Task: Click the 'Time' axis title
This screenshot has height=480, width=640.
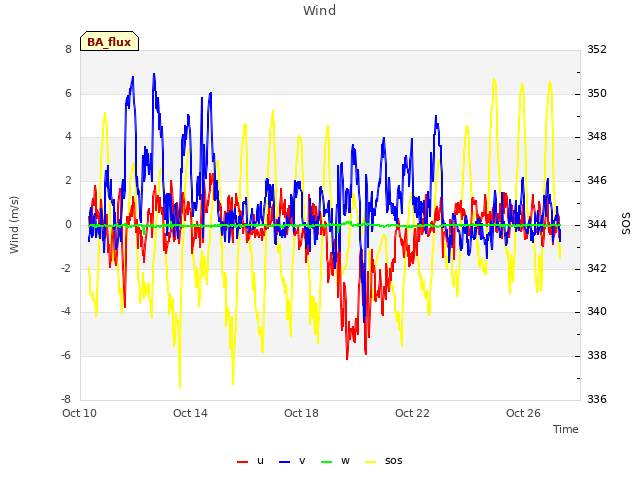Action: click(566, 429)
